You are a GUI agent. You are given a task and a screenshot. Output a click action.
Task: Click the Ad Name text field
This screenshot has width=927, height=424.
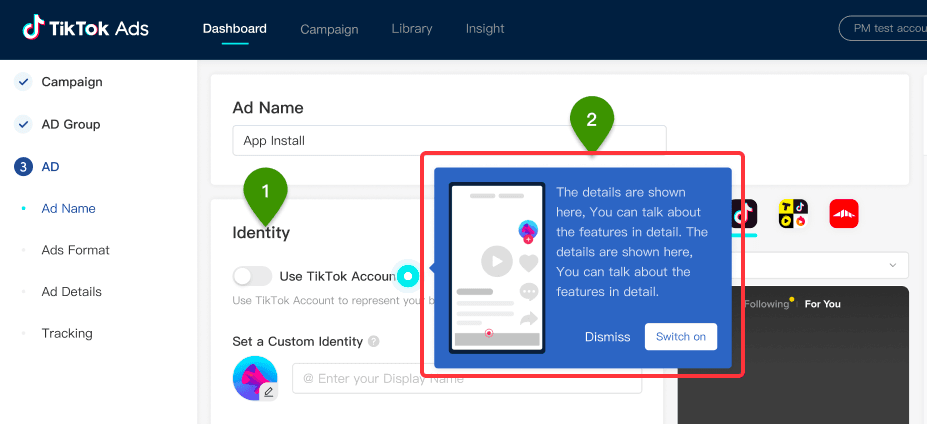(x=449, y=141)
